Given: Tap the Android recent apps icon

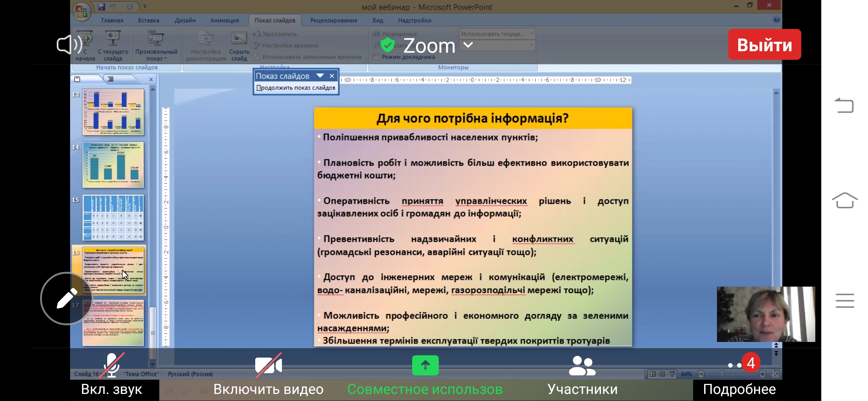Looking at the screenshot, I should coord(845,300).
